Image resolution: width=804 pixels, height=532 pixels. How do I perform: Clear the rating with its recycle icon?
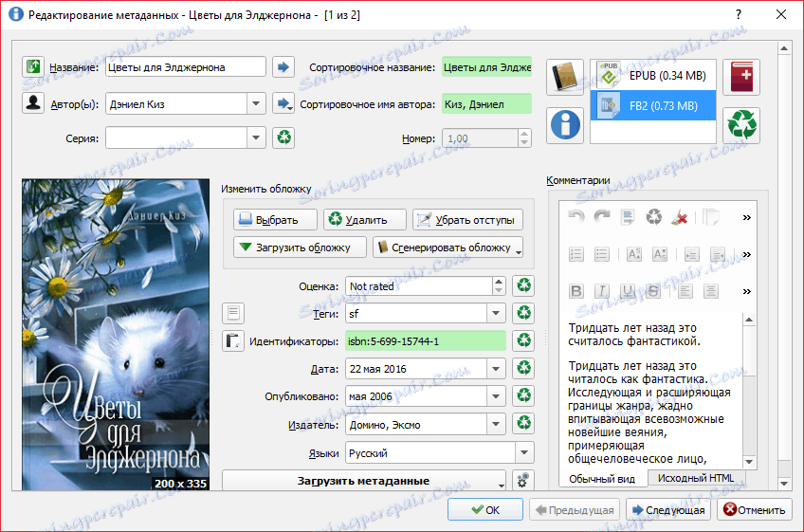coord(523,285)
